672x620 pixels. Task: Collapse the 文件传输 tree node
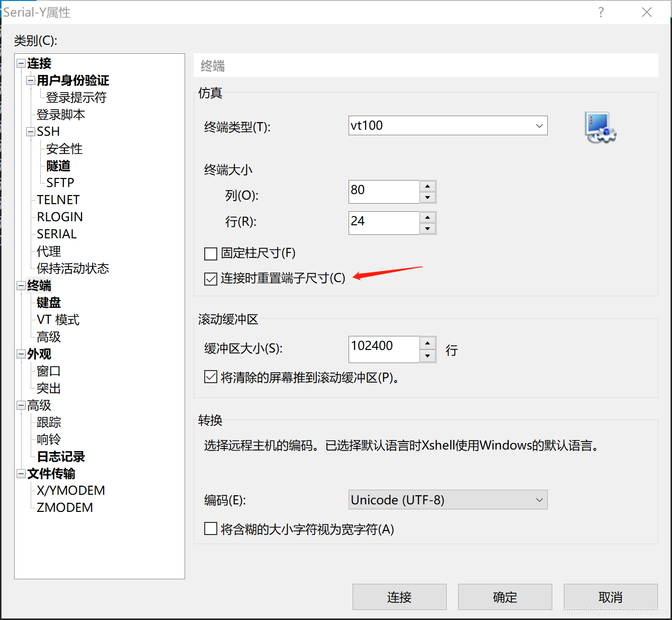coord(21,473)
